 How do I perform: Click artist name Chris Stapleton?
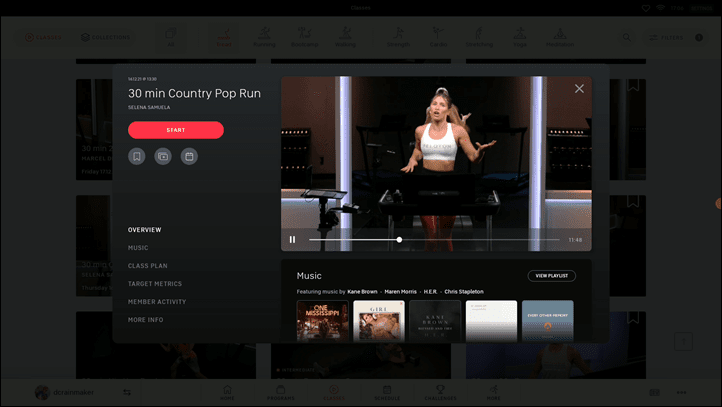[x=464, y=291]
